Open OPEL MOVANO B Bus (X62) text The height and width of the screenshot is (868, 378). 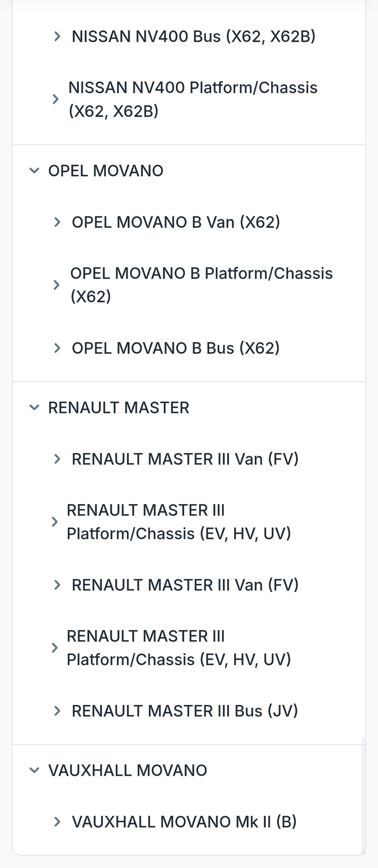pos(176,348)
